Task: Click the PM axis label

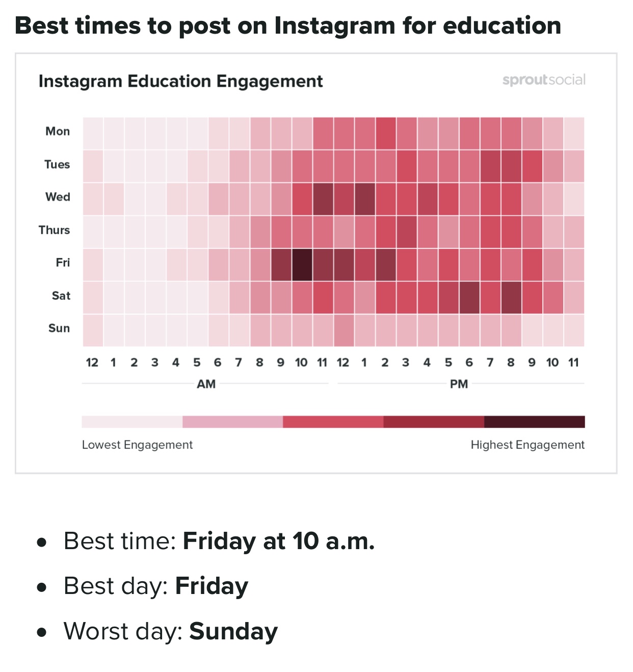Action: point(459,384)
